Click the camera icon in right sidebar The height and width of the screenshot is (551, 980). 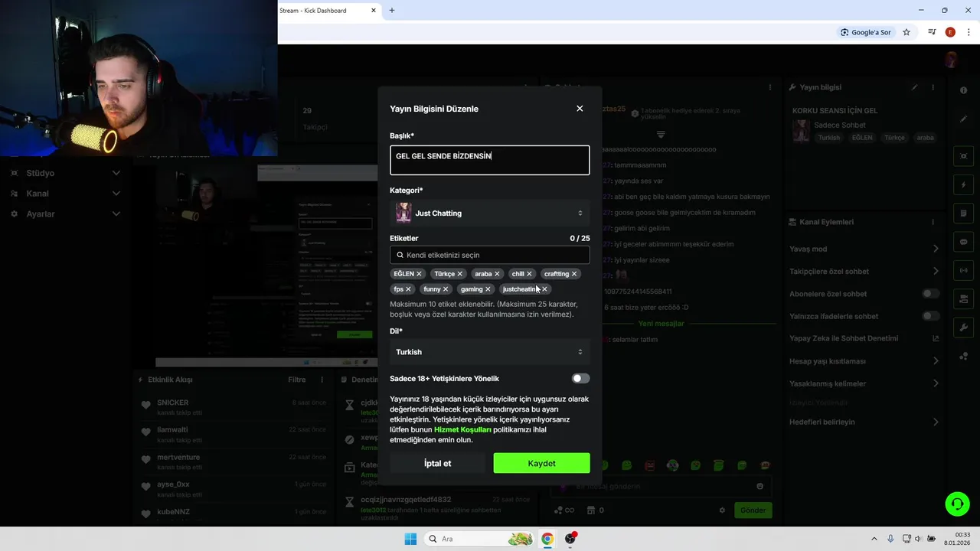point(964,298)
